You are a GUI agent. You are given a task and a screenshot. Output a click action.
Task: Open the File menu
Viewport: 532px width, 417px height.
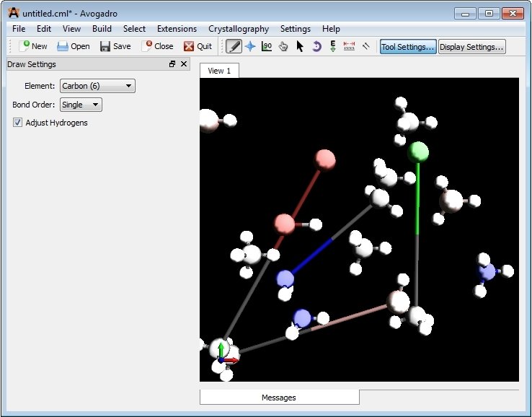(x=19, y=29)
